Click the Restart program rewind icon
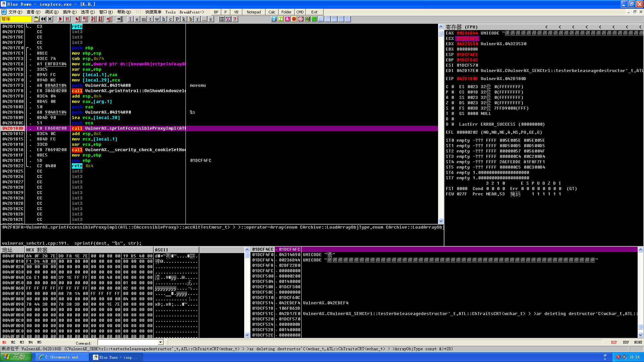The image size is (644, 362). 43,19
